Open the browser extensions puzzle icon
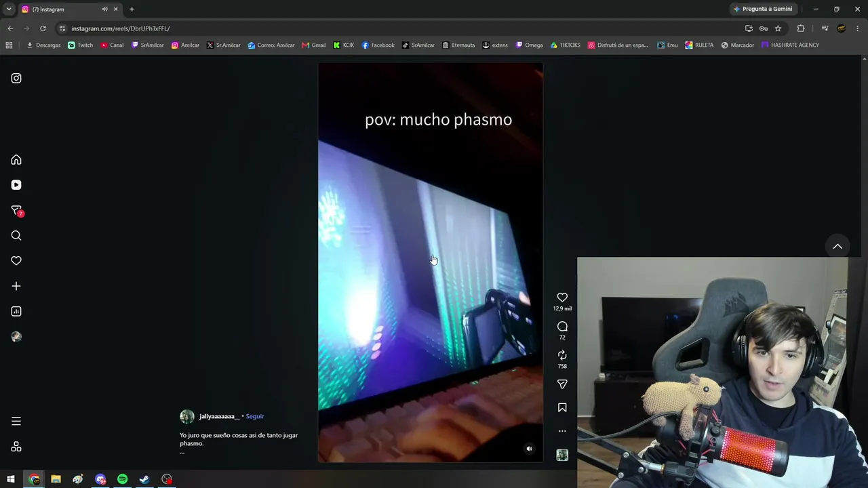Image resolution: width=868 pixels, height=488 pixels. coord(801,28)
